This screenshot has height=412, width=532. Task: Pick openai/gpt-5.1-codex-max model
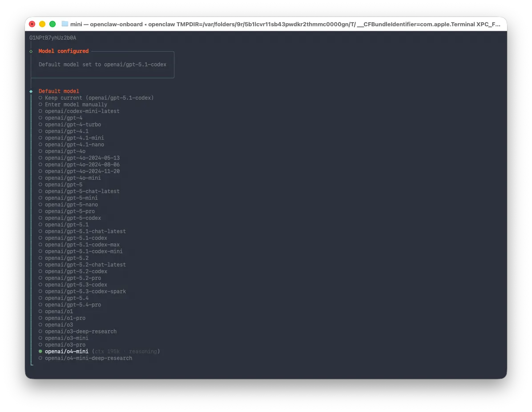pos(79,245)
